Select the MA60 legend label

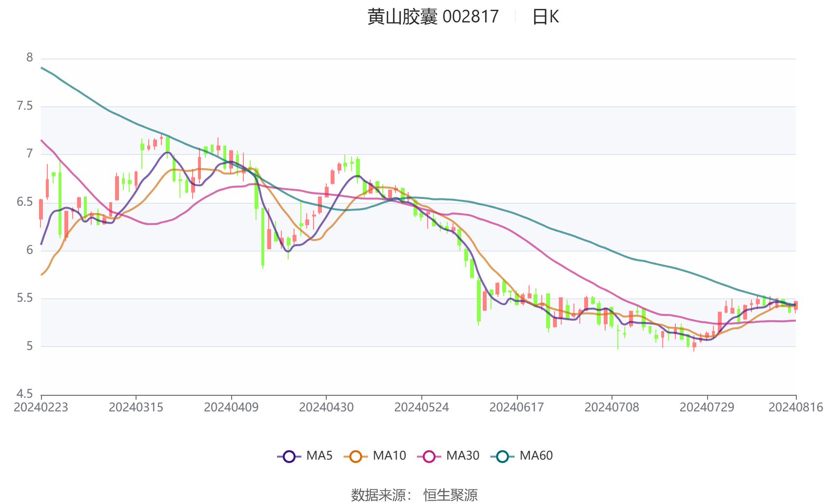click(536, 456)
